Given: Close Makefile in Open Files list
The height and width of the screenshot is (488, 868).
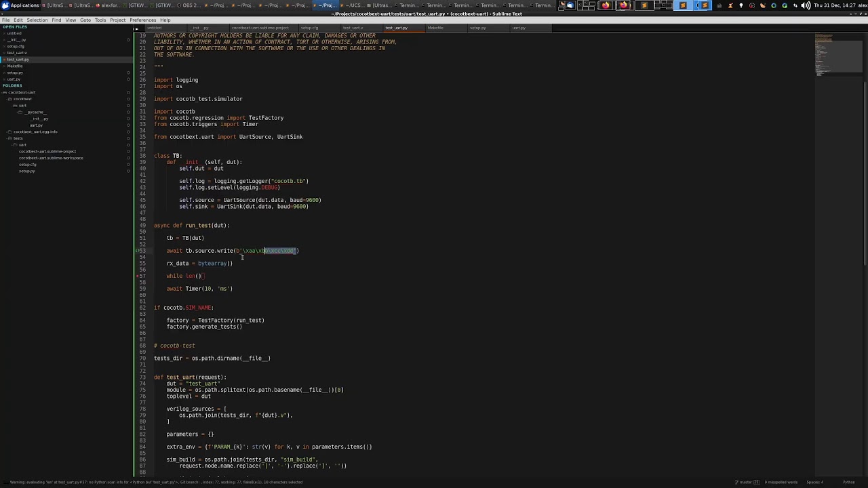Looking at the screenshot, I should [5, 66].
